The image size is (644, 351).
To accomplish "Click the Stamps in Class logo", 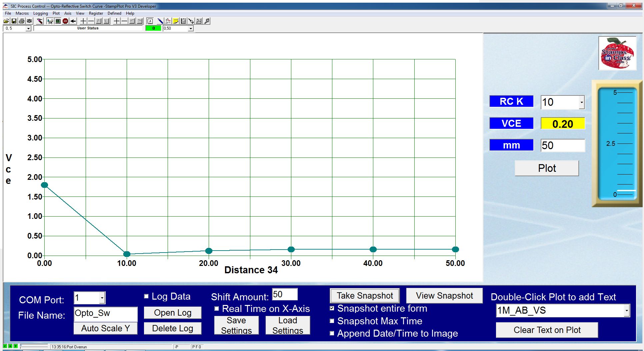I will coord(617,53).
